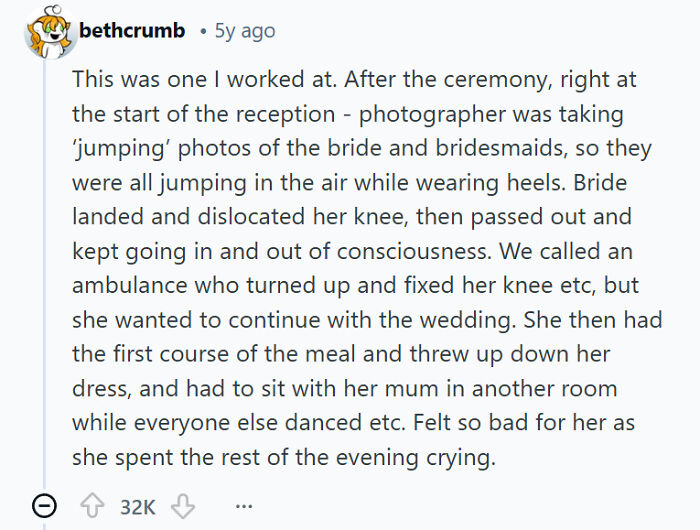Click the word 'photographer' in the comment

[429, 114]
